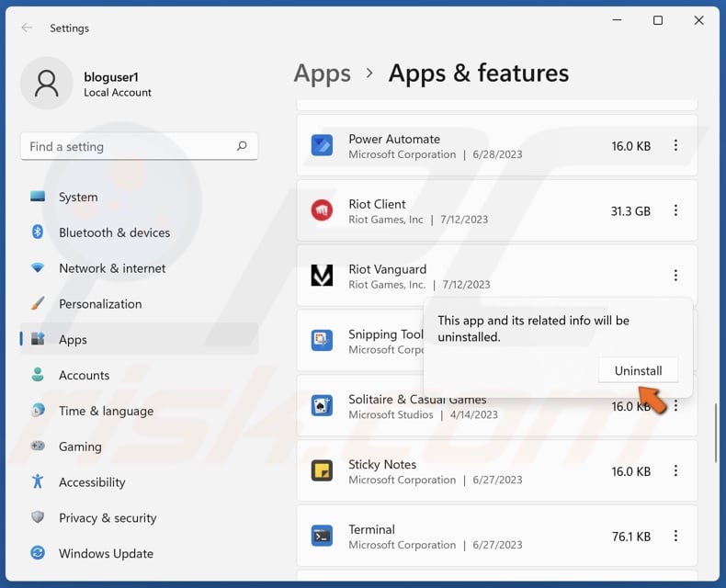
Task: Confirm with the Uninstall button
Action: pyautogui.click(x=638, y=370)
